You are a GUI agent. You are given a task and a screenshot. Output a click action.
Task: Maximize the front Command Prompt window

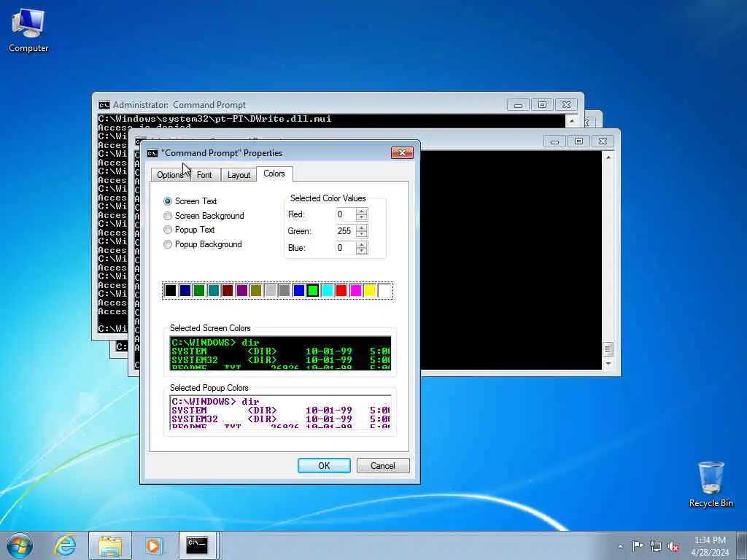[x=578, y=141]
